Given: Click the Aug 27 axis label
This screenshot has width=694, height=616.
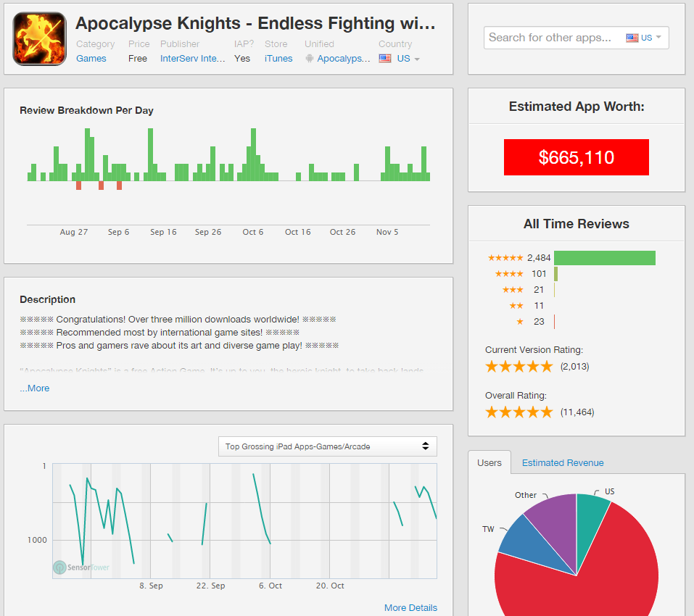Looking at the screenshot, I should 74,232.
